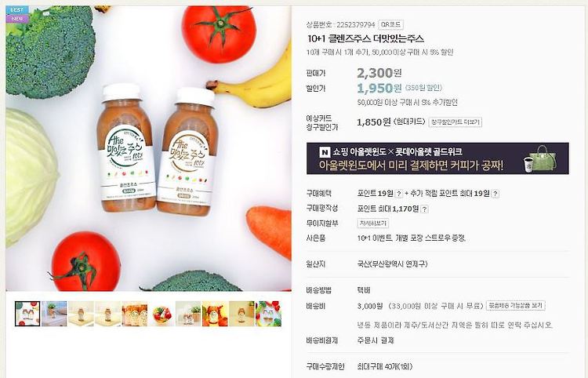Viewport: 588px width, 378px height.
Task: Select the eighth thumbnail with orange background
Action: click(215, 314)
